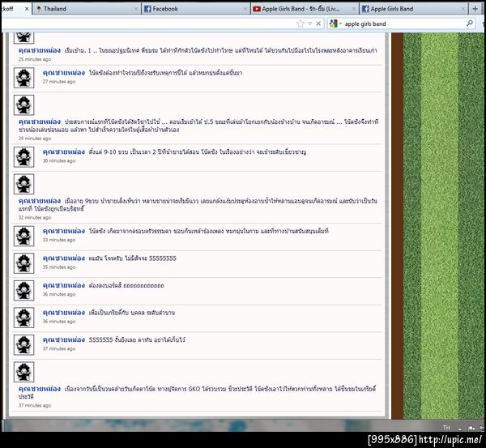Open avatar on the 29 minutes ago comment
The image size is (486, 448).
point(23,105)
